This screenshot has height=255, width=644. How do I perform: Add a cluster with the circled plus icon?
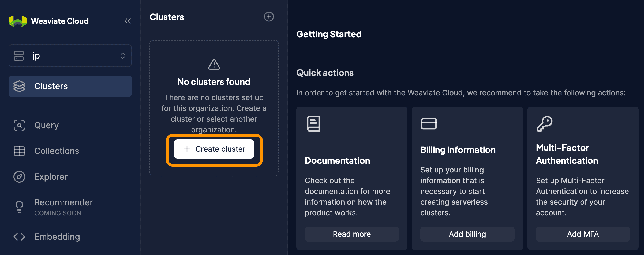(x=269, y=17)
